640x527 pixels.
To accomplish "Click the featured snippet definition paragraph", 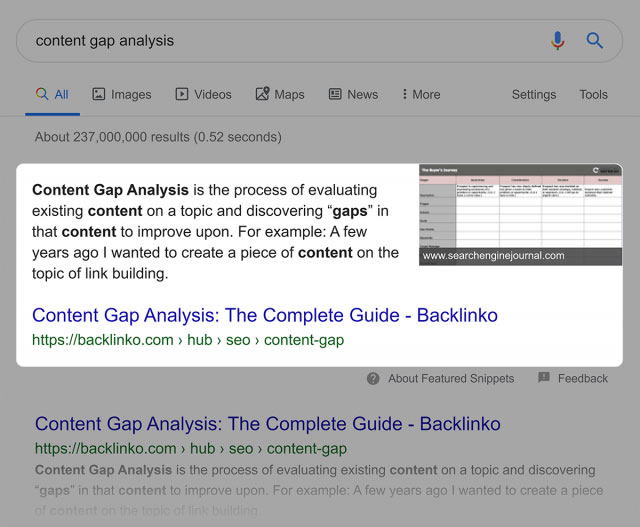I will point(216,232).
